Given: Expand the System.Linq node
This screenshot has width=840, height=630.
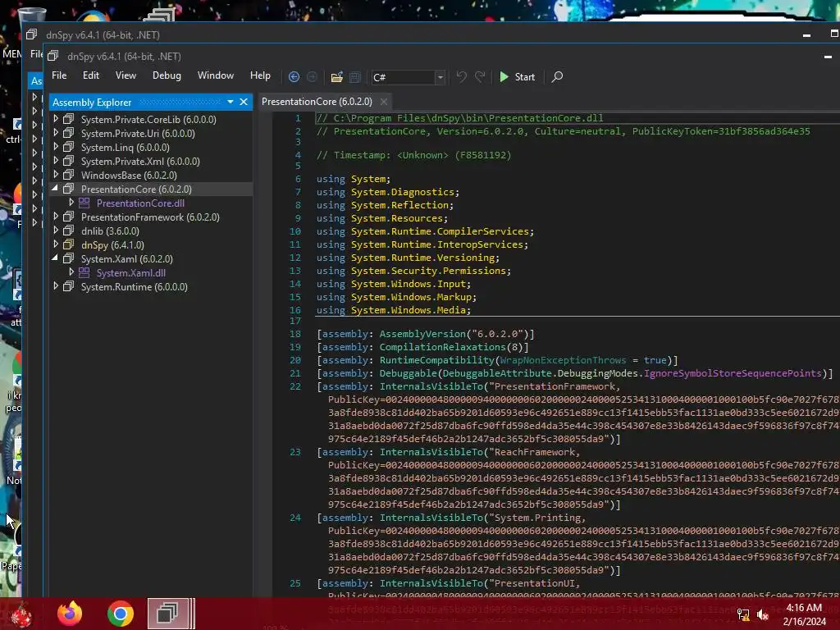Looking at the screenshot, I should (56, 147).
